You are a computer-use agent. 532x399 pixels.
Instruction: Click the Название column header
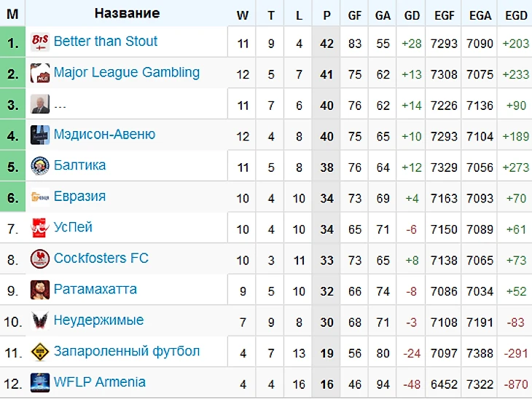point(127,13)
